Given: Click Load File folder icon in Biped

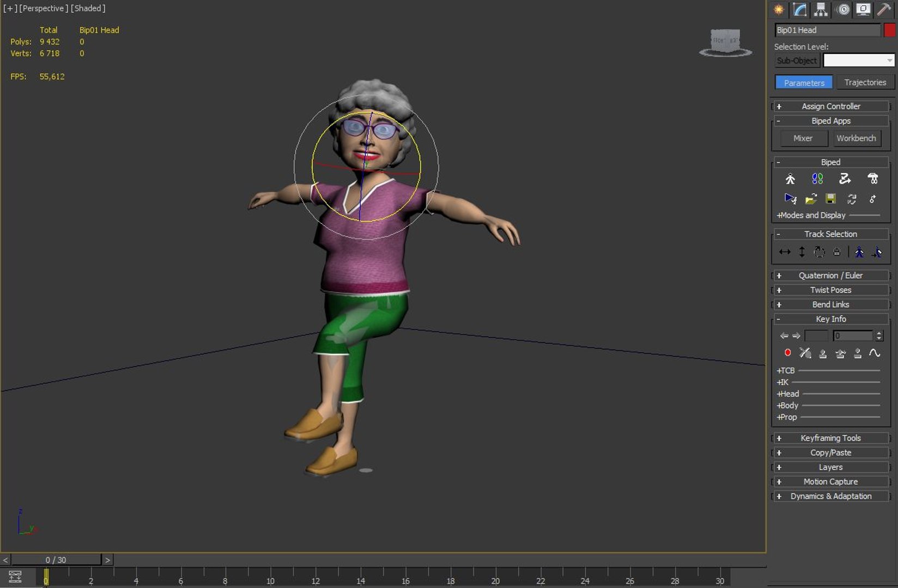Looking at the screenshot, I should [x=811, y=199].
